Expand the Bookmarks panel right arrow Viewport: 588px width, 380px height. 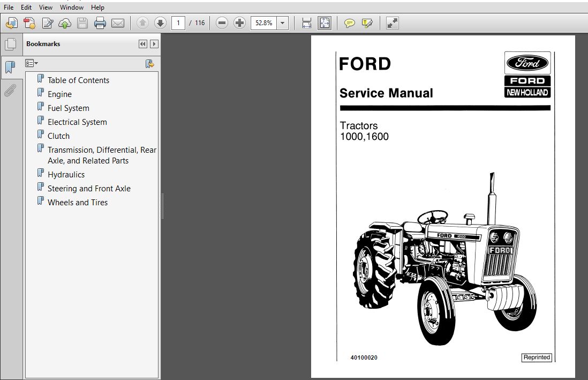[x=154, y=44]
